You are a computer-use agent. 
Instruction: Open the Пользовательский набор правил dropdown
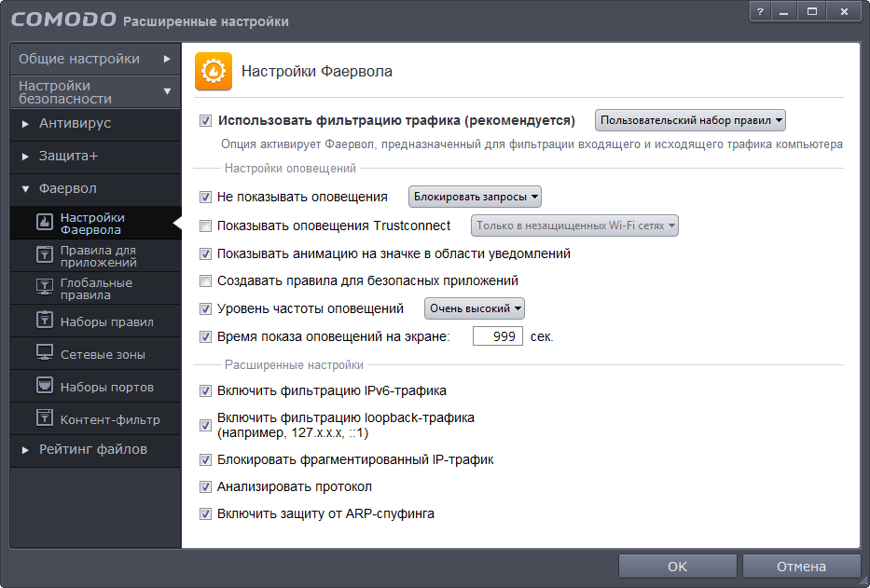tap(691, 120)
